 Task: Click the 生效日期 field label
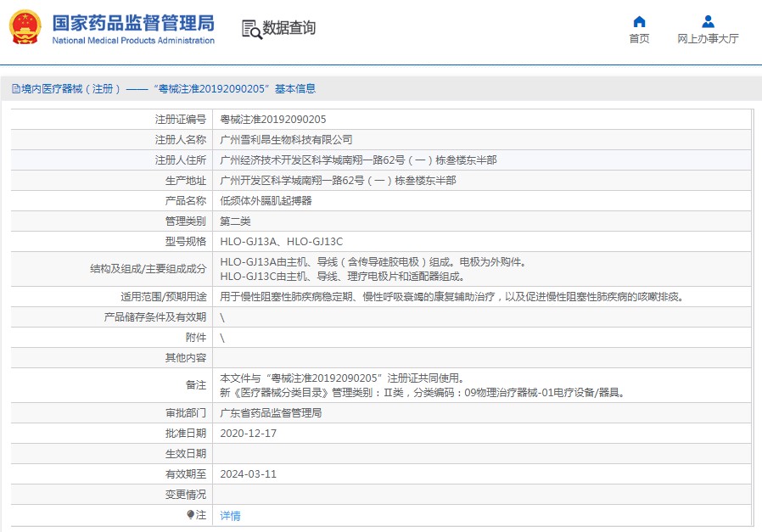[x=186, y=454]
